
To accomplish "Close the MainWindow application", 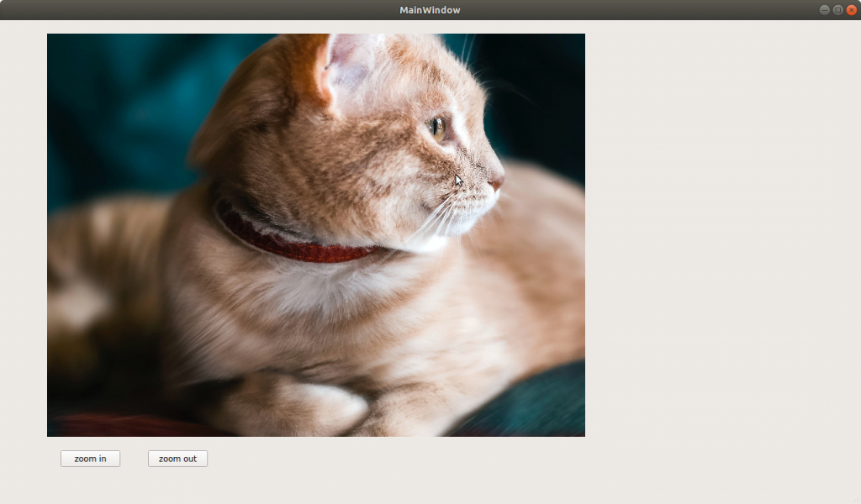I will pyautogui.click(x=851, y=10).
